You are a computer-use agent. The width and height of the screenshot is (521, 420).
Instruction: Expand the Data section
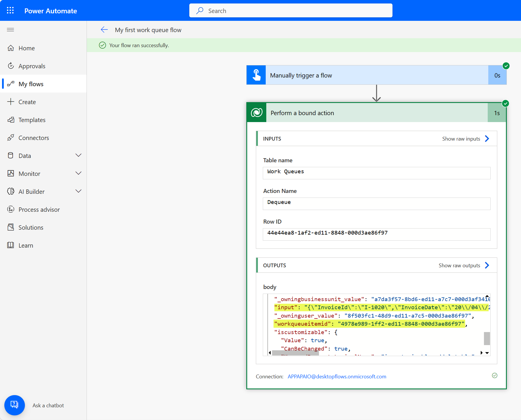click(x=78, y=155)
